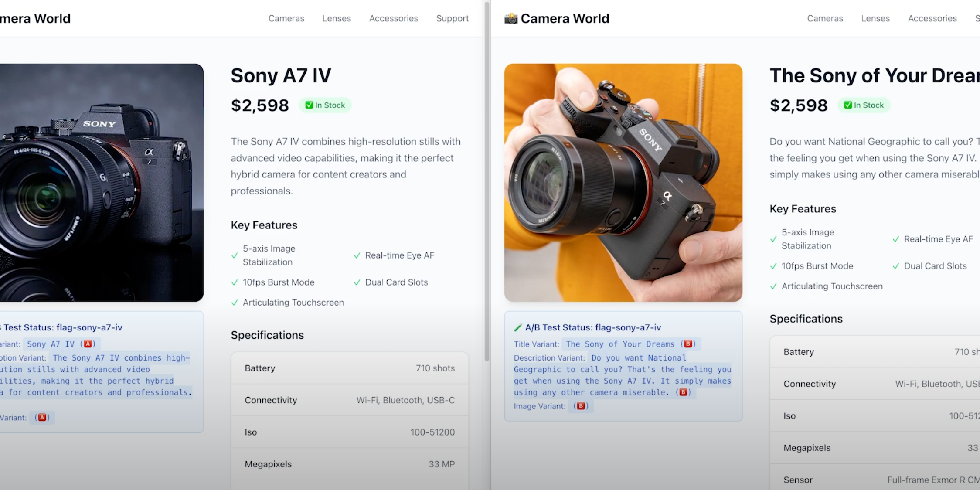This screenshot has width=980, height=490.
Task: Open the Accessories link in the left navigation
Action: pyautogui.click(x=393, y=18)
